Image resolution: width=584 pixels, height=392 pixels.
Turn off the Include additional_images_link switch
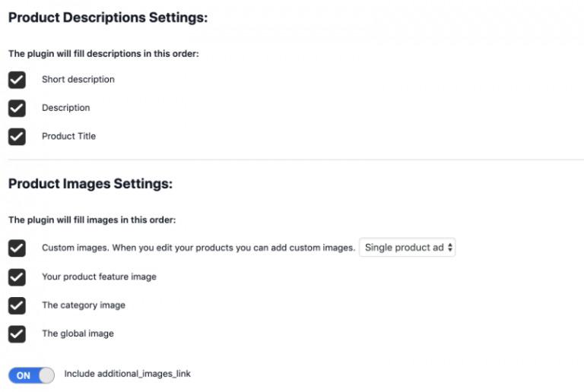coord(32,375)
